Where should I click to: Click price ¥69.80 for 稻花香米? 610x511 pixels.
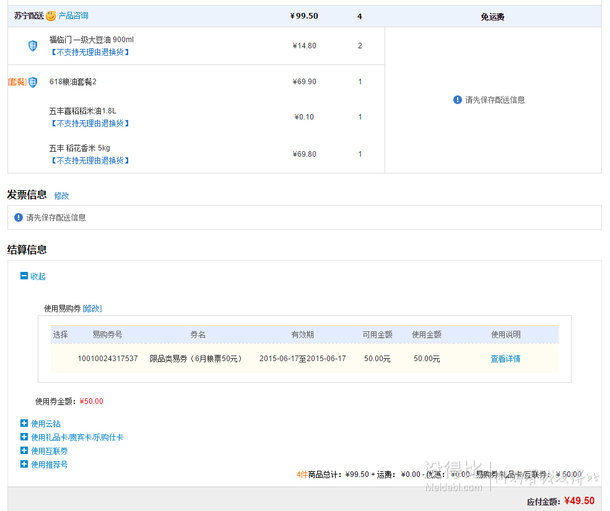pyautogui.click(x=305, y=154)
